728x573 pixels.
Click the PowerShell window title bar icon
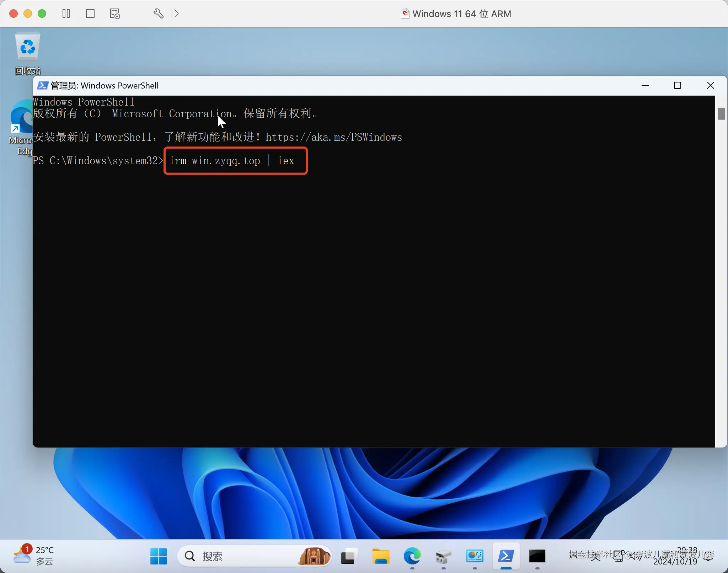coord(43,85)
